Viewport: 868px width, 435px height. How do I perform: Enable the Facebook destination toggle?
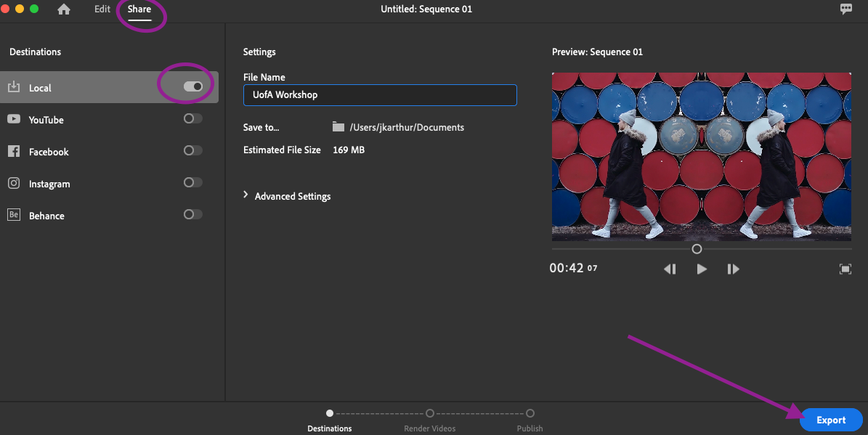[x=192, y=150]
